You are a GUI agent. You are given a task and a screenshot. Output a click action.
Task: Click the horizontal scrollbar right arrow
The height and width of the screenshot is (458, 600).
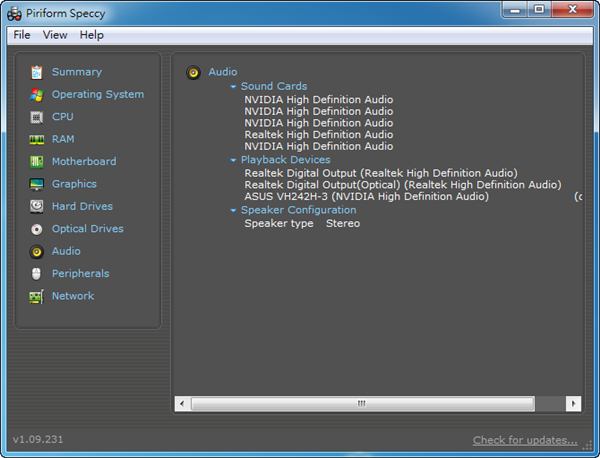point(573,403)
